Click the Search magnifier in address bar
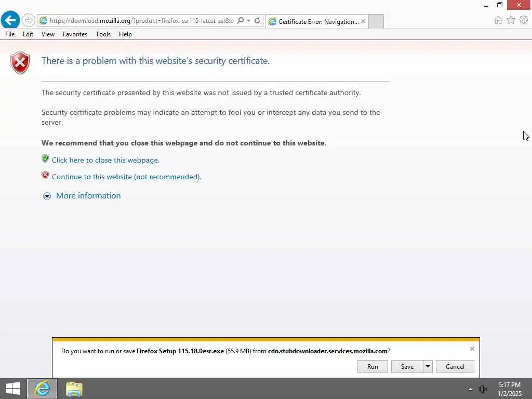 (240, 21)
